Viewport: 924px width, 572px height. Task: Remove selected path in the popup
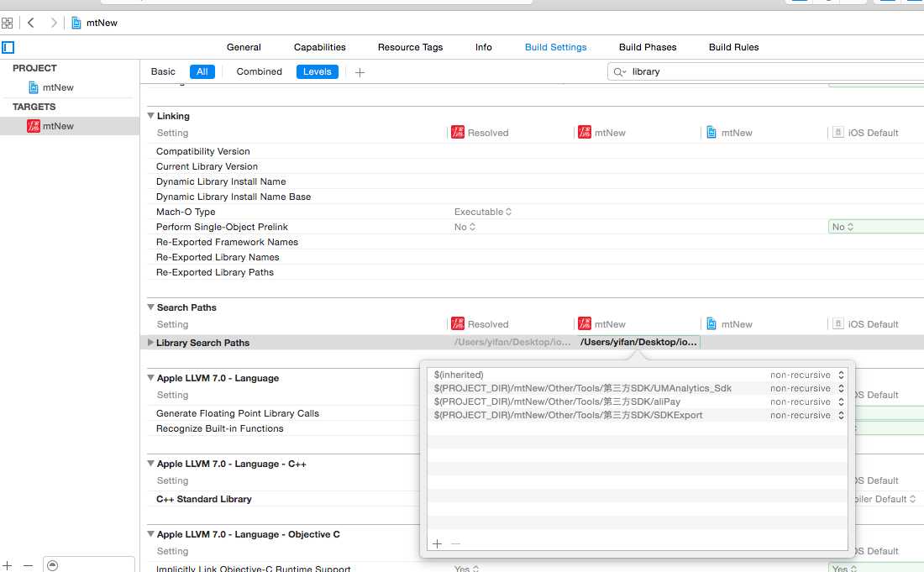(x=455, y=543)
